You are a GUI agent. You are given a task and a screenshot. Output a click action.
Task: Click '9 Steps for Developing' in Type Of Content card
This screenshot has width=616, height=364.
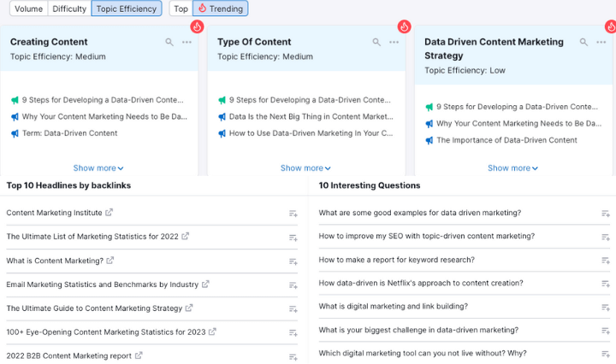pos(310,100)
